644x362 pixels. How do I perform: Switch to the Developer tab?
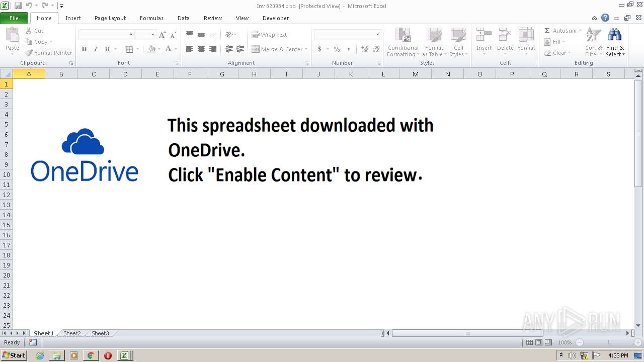[x=276, y=18]
